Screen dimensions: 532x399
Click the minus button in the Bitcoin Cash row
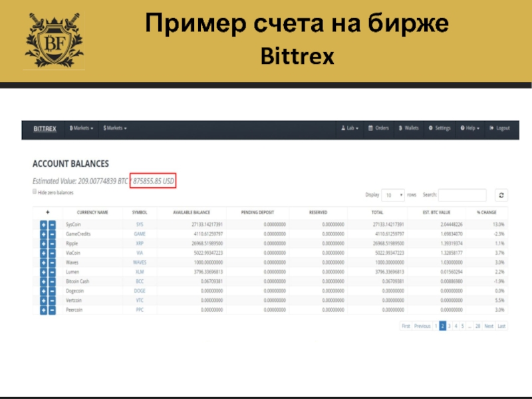click(x=52, y=281)
